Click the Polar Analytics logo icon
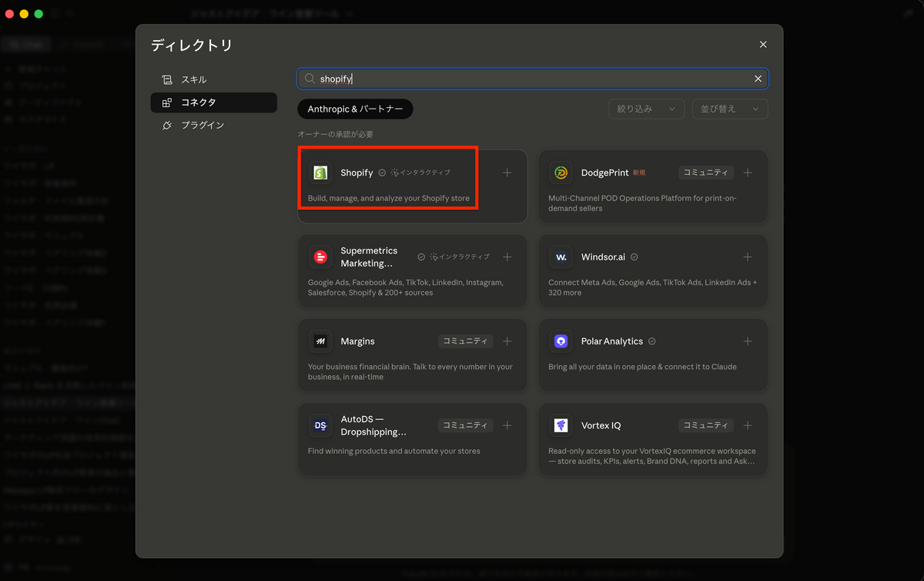Image resolution: width=924 pixels, height=581 pixels. 561,341
